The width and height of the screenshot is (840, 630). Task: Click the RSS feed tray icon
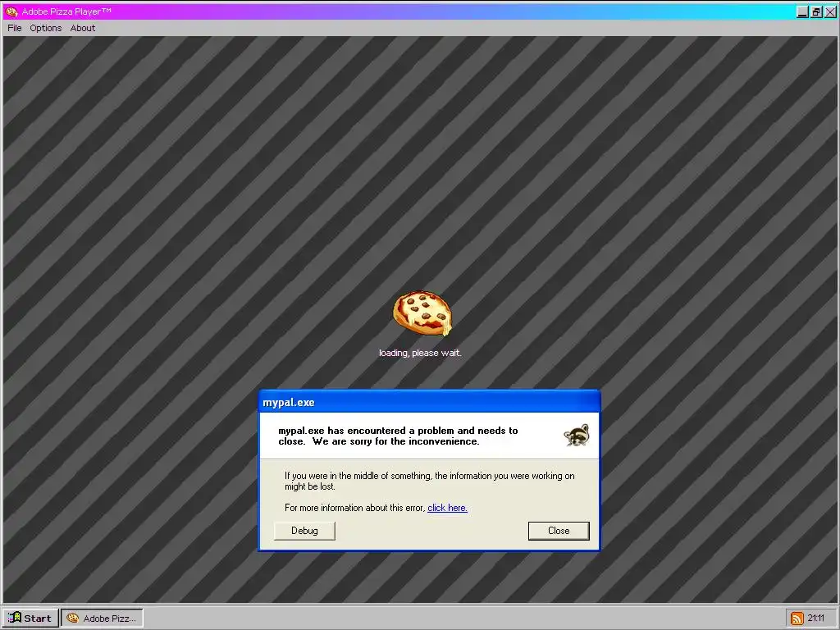tap(797, 619)
